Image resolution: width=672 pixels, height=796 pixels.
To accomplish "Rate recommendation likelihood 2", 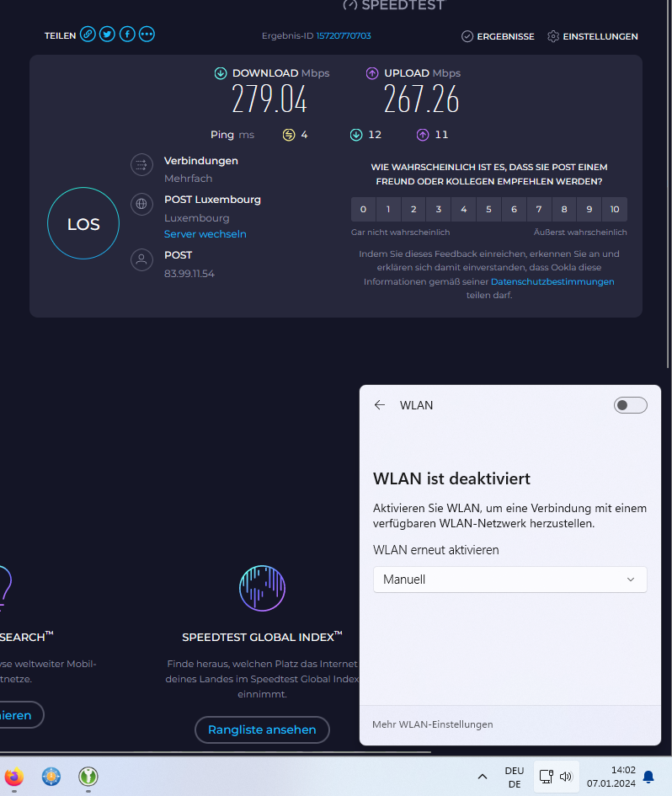I will (413, 209).
